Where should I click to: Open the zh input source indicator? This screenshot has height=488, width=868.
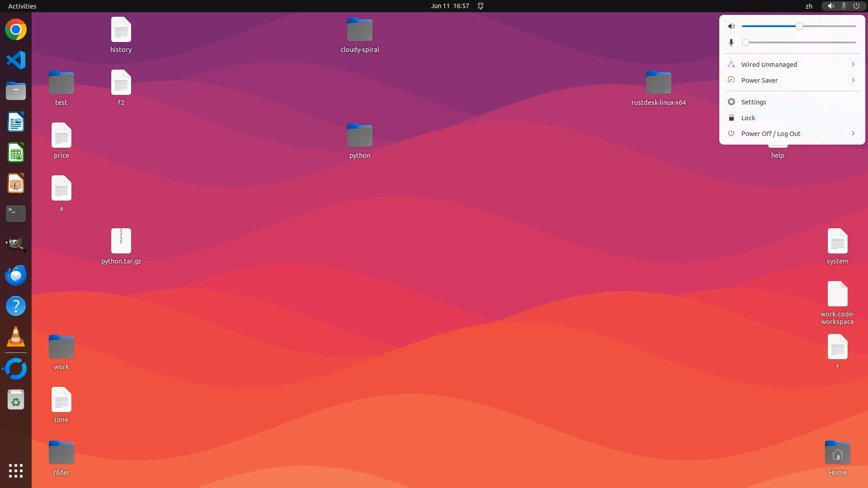point(809,6)
